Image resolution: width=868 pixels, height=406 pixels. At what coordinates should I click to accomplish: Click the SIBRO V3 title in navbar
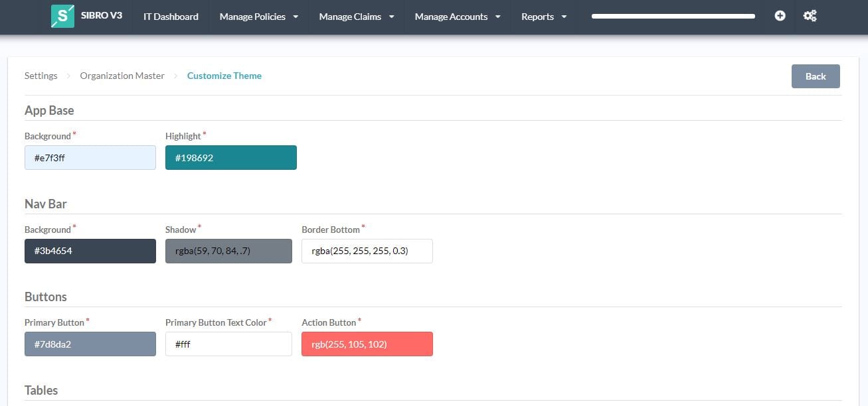[x=100, y=16]
